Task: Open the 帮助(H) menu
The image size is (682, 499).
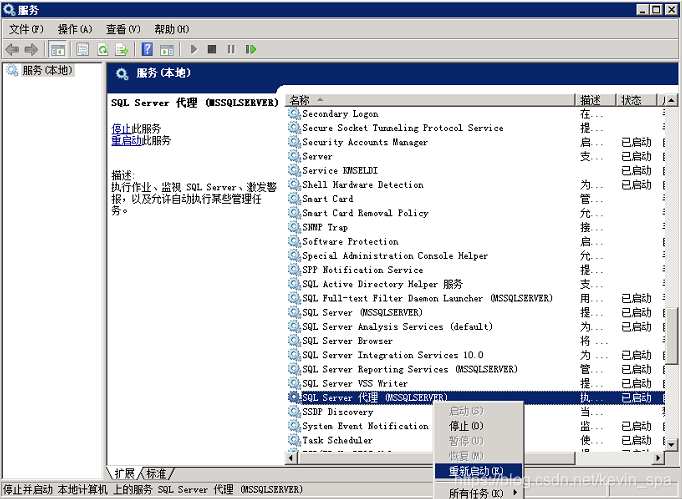Action: [172, 29]
